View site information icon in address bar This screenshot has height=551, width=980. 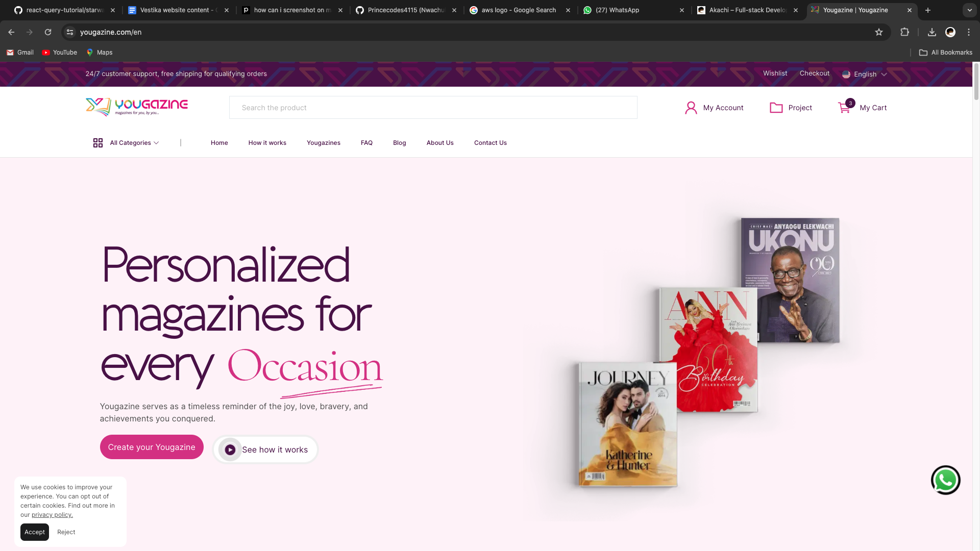click(x=70, y=32)
